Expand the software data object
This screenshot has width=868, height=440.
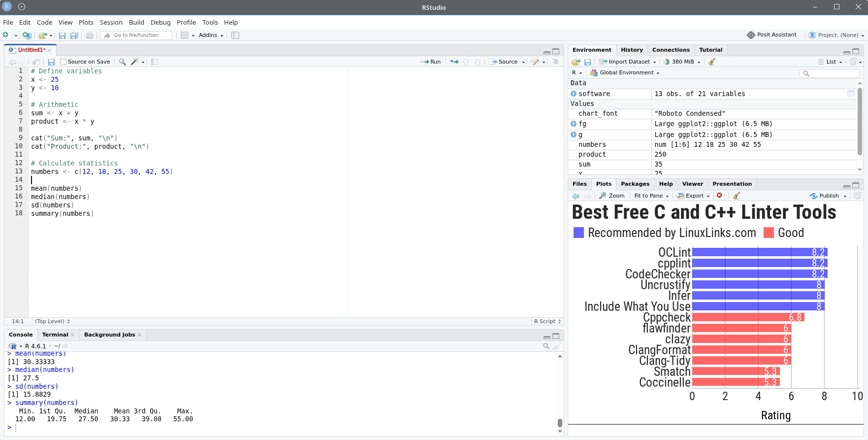[574, 94]
